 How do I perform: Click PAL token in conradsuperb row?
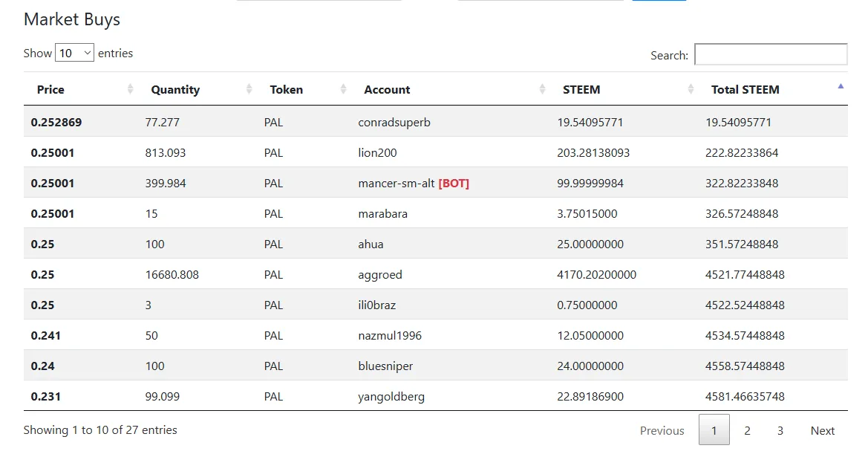pos(273,123)
